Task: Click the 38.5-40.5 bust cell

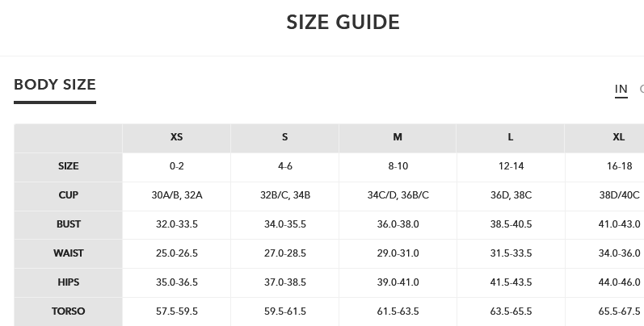Action: [511, 224]
